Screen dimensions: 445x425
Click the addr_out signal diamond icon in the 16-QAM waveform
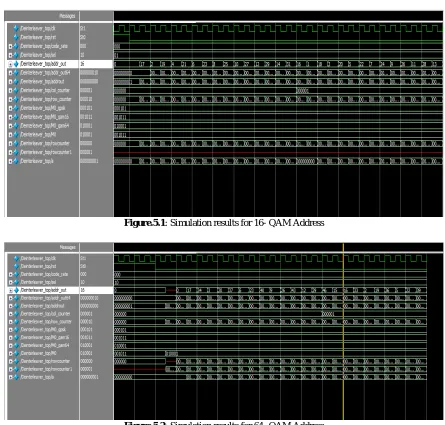16,64
